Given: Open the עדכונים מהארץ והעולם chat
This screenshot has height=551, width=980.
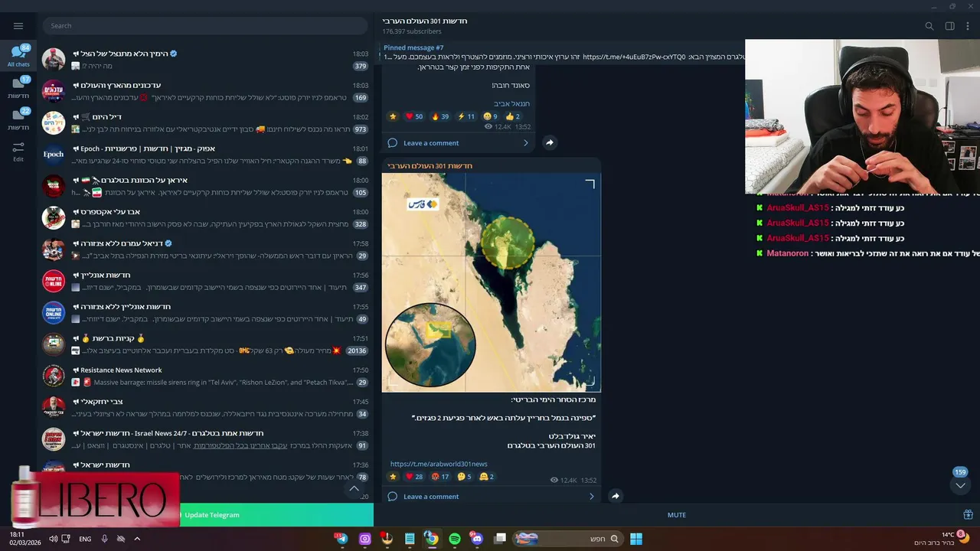Looking at the screenshot, I should [205, 91].
